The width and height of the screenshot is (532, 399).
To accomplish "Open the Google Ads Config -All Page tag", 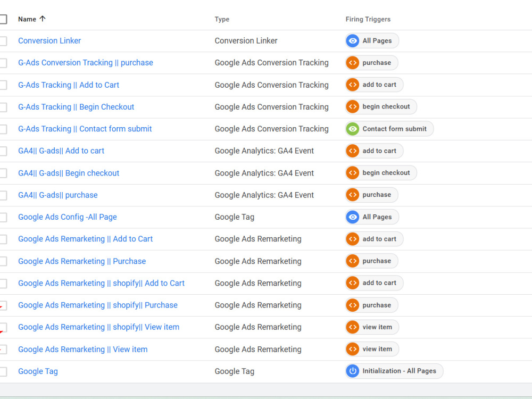I will [x=68, y=217].
